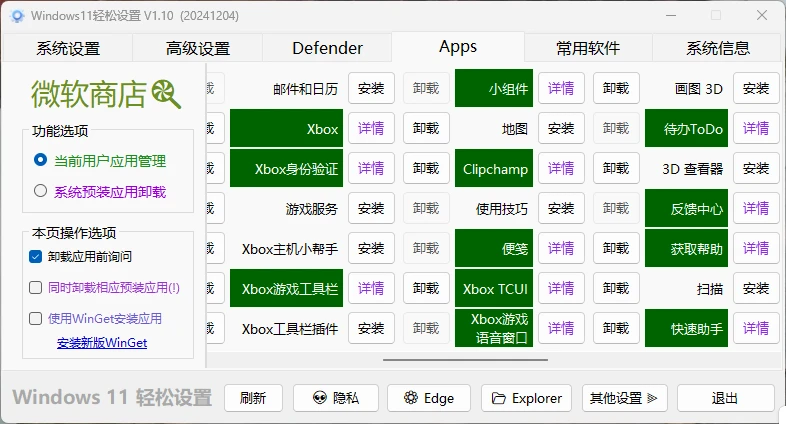Screen dimensions: 786x424
Task: Open details for 便笺
Action: point(561,249)
